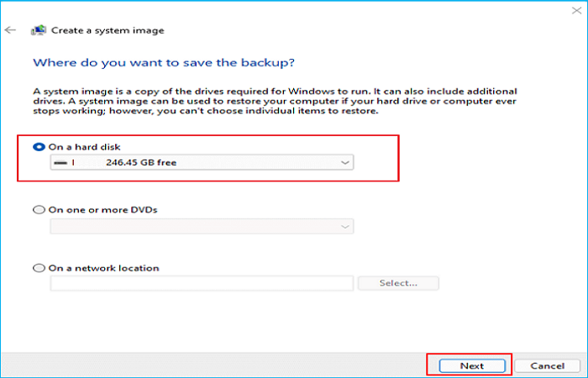The width and height of the screenshot is (588, 378).
Task: Click the network location text field
Action: click(x=202, y=283)
